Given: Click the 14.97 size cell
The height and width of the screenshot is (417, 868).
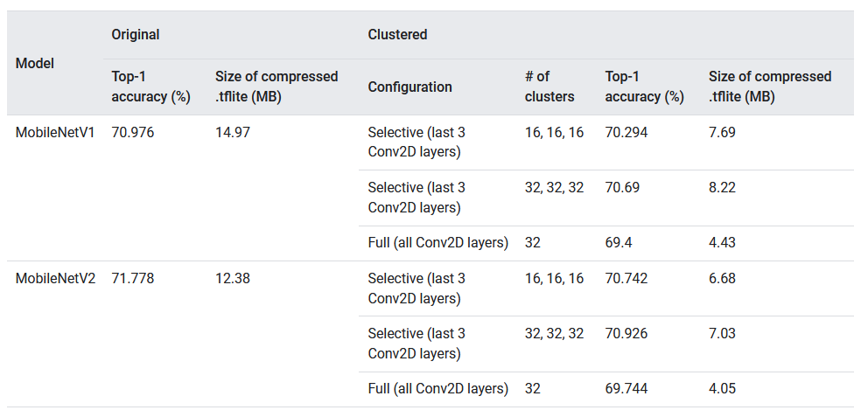Looking at the screenshot, I should coord(234,132).
